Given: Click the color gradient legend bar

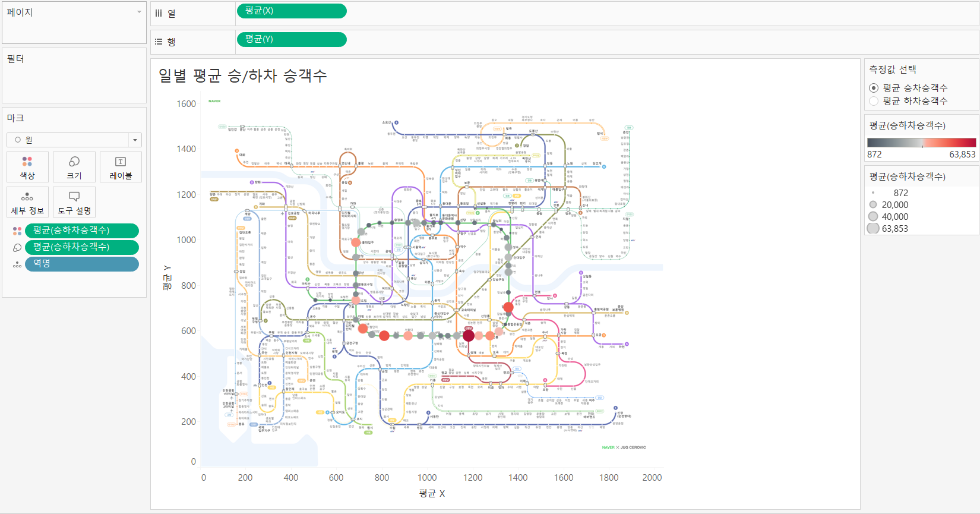Looking at the screenshot, I should coord(921,143).
